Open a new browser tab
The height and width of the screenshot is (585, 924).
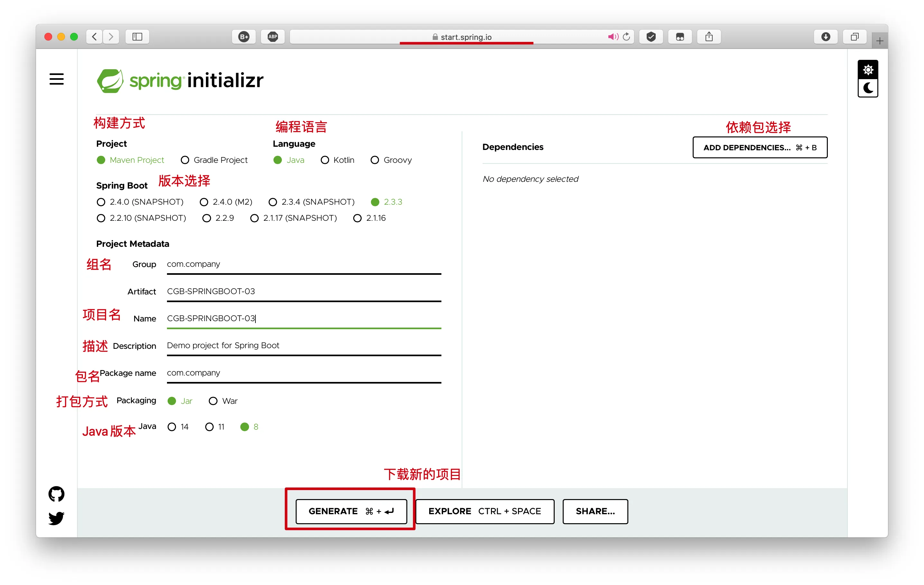880,41
